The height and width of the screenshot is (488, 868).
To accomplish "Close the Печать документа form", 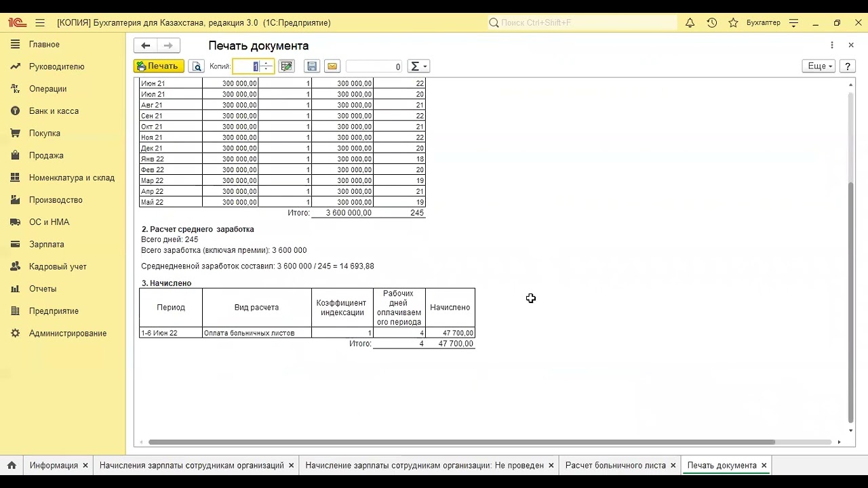I will coord(851,45).
